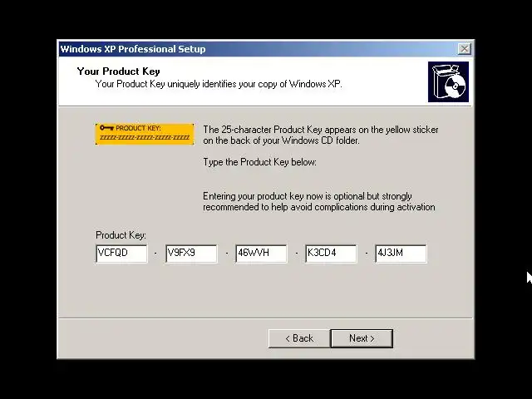Image resolution: width=532 pixels, height=399 pixels.
Task: Click 'Type the Product Key below:' text
Action: [259, 162]
